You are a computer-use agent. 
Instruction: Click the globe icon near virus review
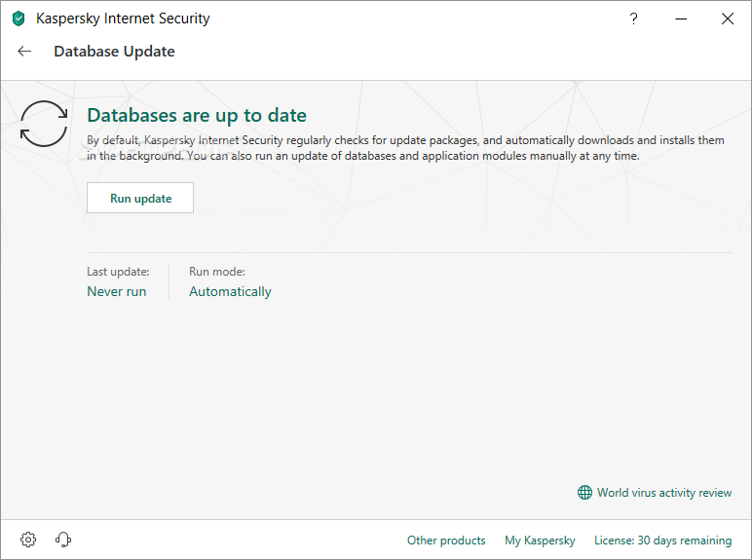(584, 493)
